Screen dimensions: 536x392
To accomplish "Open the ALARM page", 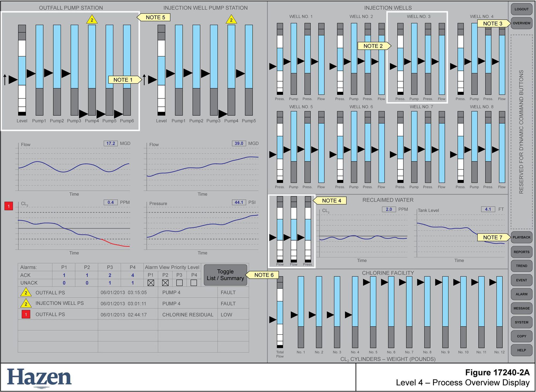I will coord(521,294).
